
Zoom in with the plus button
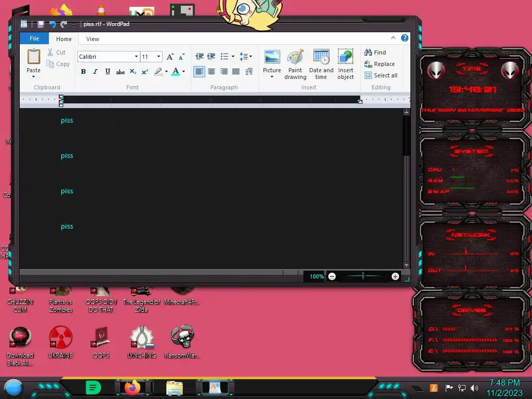pos(395,276)
